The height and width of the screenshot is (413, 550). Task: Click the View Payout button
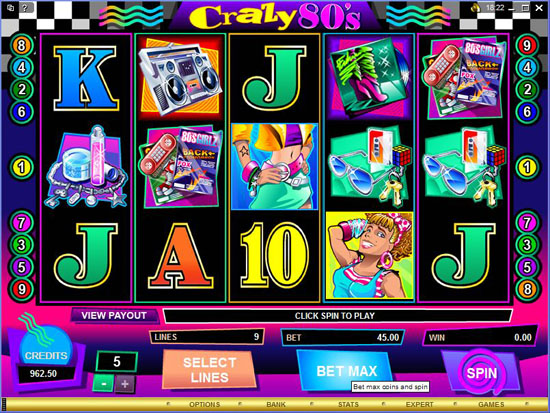[x=114, y=315]
